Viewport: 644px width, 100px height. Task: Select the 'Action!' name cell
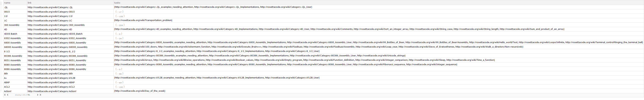click(15, 91)
